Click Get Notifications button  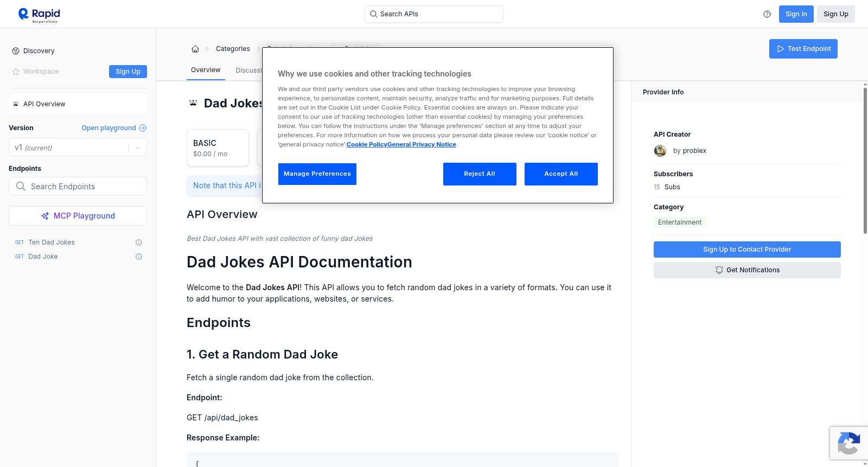pos(747,270)
